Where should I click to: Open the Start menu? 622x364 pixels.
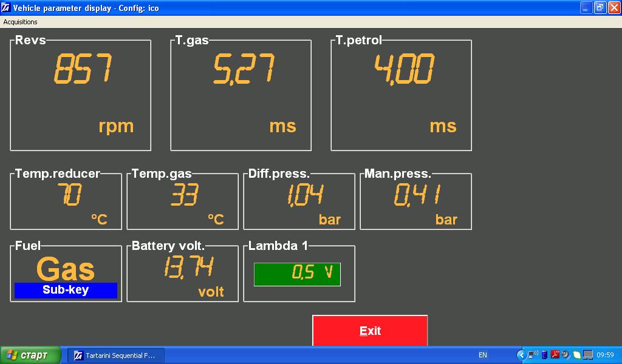click(x=30, y=355)
